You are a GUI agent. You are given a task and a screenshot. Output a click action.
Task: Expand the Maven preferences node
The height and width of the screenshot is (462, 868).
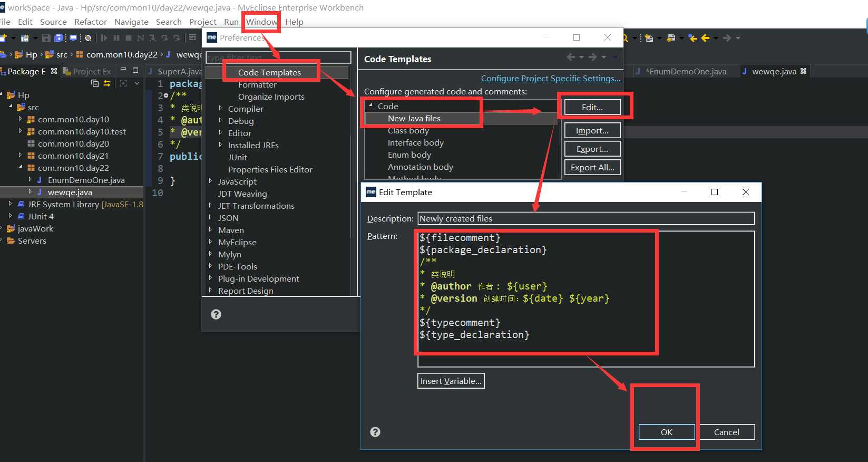coord(210,229)
